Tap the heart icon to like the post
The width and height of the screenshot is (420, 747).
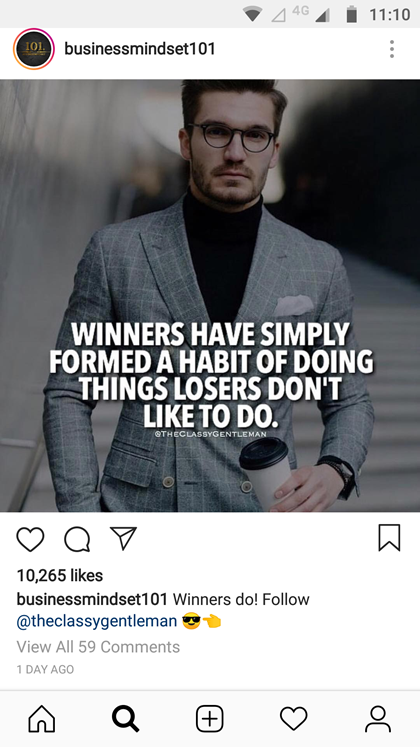(x=30, y=539)
